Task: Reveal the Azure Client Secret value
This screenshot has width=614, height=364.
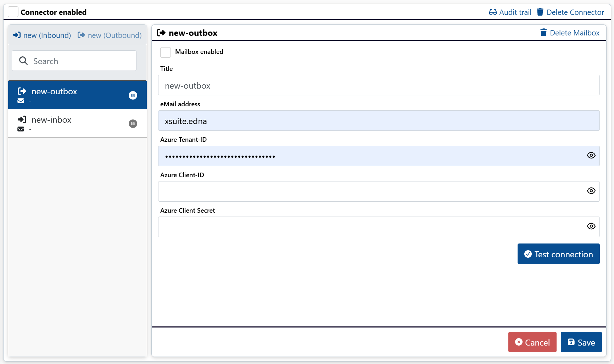Action: pos(591,226)
